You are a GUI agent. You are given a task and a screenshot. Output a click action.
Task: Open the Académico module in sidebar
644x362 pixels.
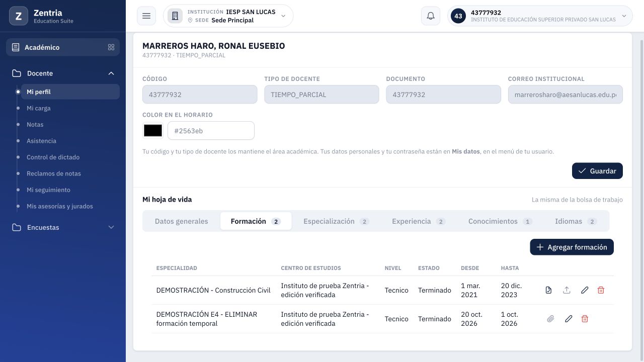pyautogui.click(x=63, y=47)
